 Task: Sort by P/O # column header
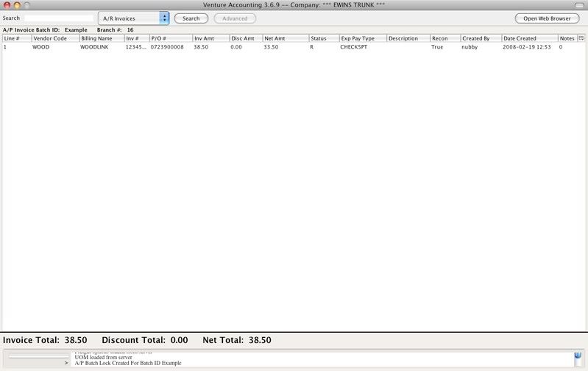point(171,38)
